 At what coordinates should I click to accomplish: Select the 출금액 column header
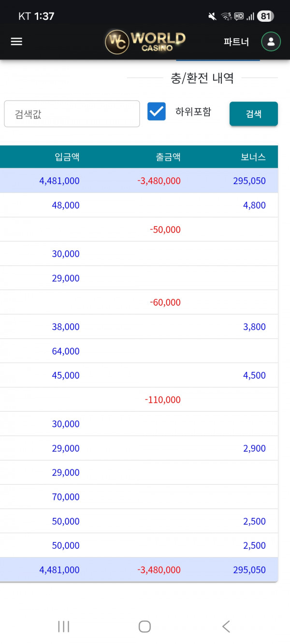[168, 157]
